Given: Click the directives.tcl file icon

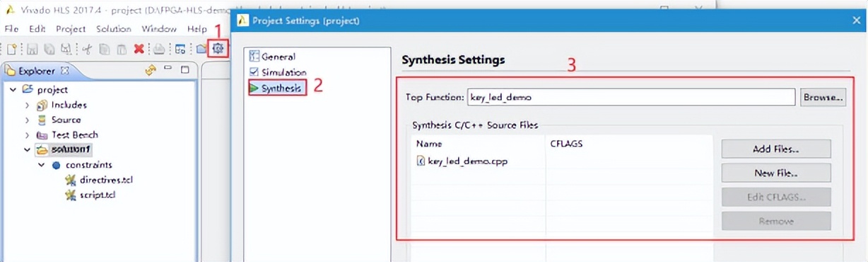Looking at the screenshot, I should pyautogui.click(x=70, y=180).
